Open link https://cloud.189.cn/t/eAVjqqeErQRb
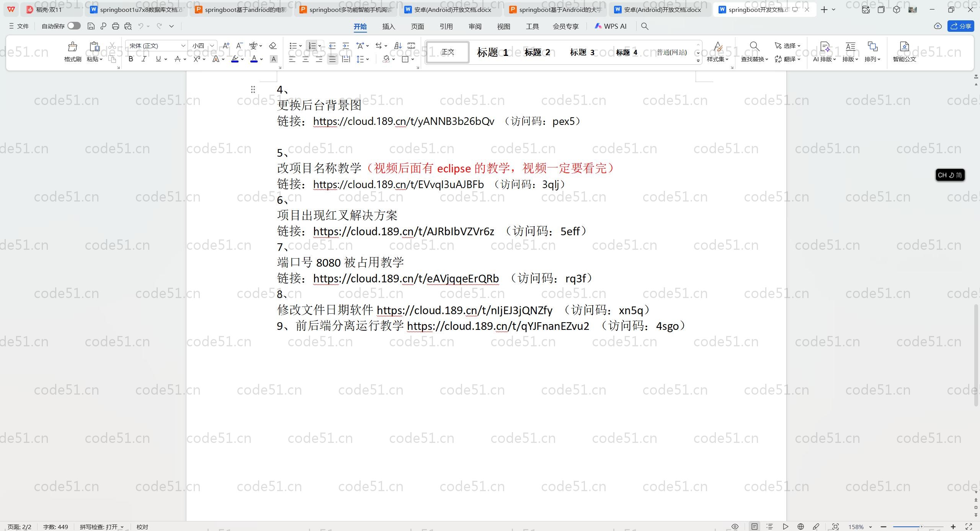Screen dimensions: 980x531 coord(406,279)
